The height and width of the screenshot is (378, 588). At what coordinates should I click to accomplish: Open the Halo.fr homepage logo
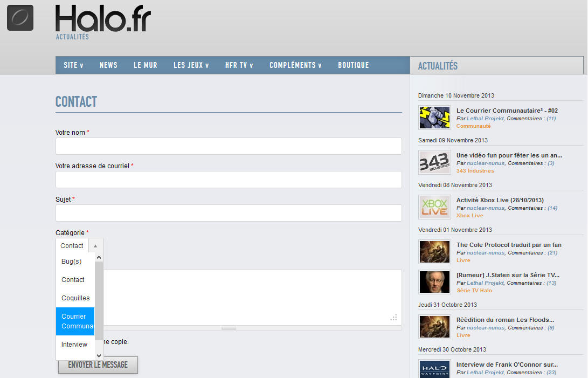(x=103, y=19)
